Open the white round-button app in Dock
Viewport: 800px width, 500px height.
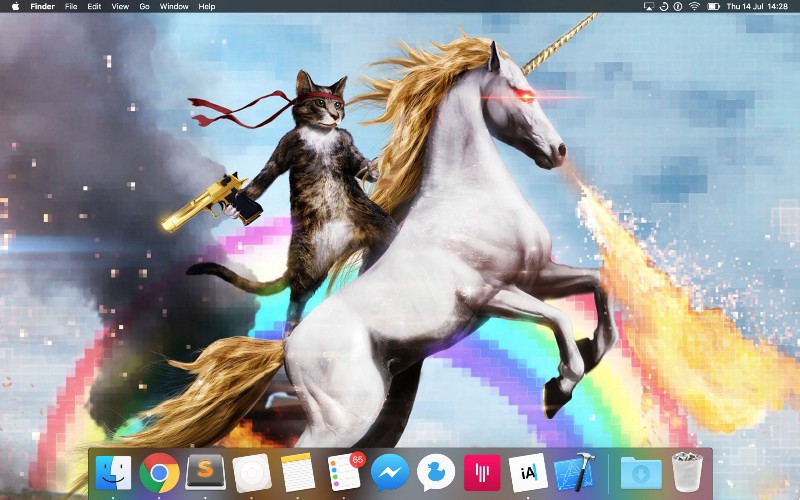tap(252, 473)
